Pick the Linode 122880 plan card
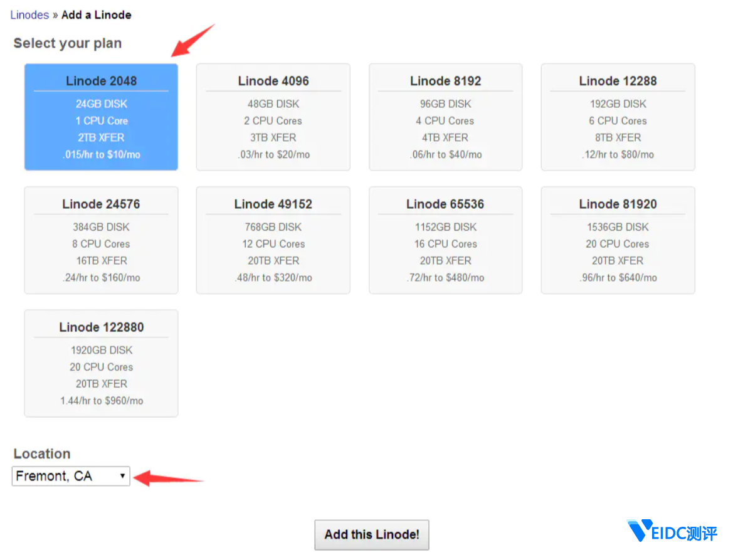The image size is (733, 560). [101, 363]
